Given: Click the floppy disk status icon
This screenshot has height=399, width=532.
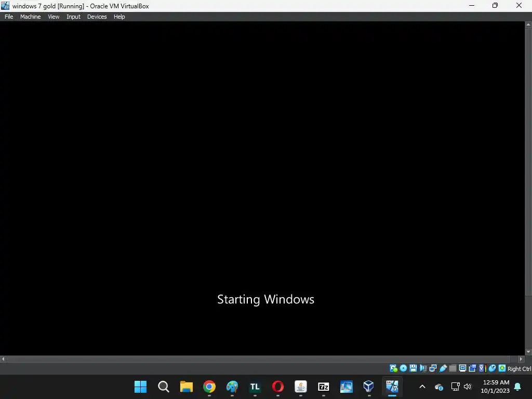Looking at the screenshot, I should [413, 368].
